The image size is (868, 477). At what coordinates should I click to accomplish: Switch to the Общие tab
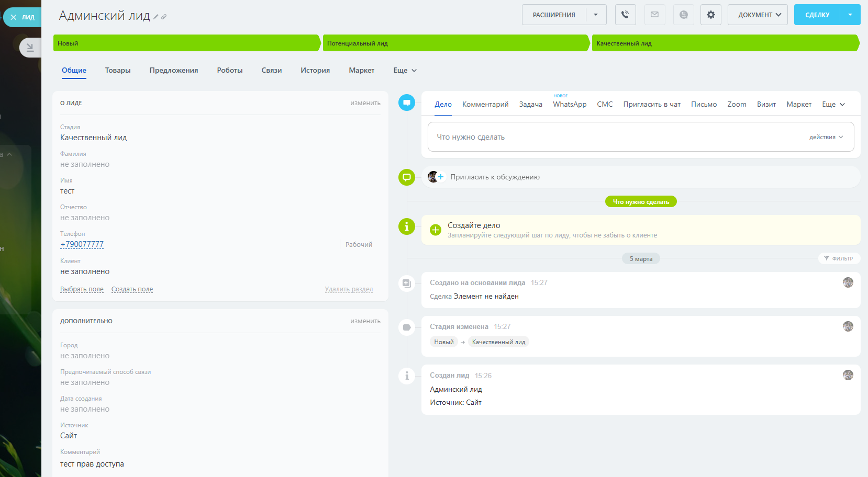click(74, 70)
